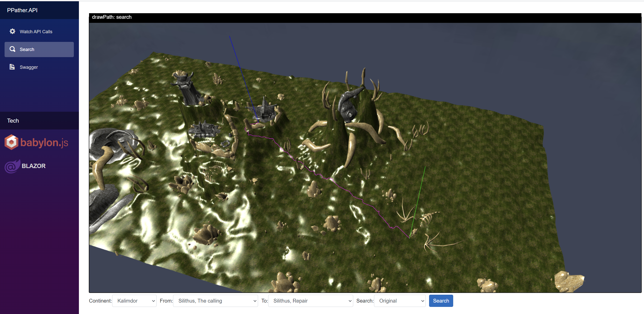Click the magnifier icon in Search nav item
Image resolution: width=644 pixels, height=314 pixels.
pyautogui.click(x=12, y=49)
